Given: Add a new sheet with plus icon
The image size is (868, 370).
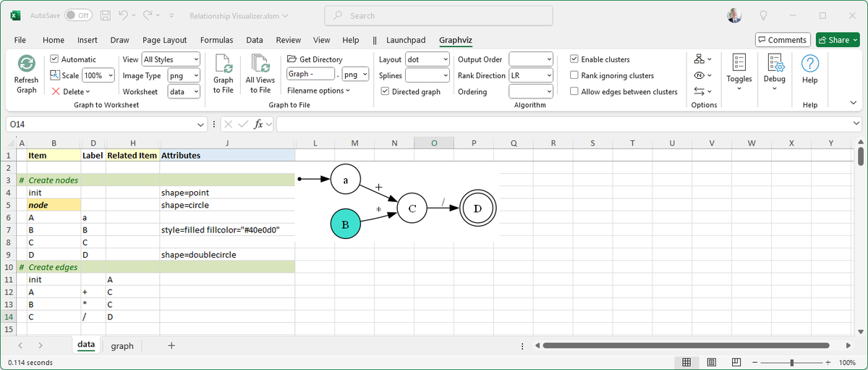Looking at the screenshot, I should (171, 345).
